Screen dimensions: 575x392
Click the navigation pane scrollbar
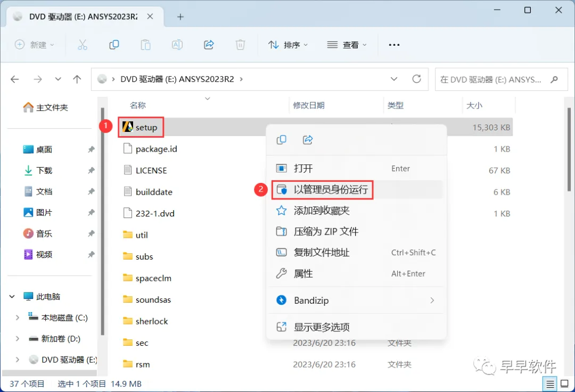[102, 221]
